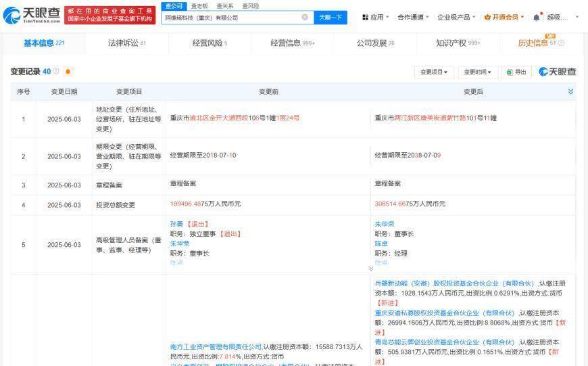588x366 pixels.
Task: Select the 知识产权 tab
Action: click(x=458, y=43)
